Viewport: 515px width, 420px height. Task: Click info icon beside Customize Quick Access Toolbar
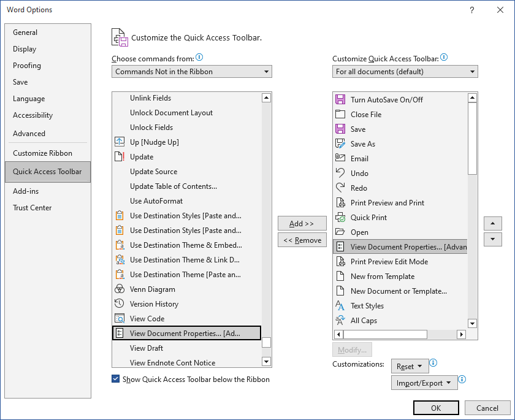pyautogui.click(x=444, y=58)
